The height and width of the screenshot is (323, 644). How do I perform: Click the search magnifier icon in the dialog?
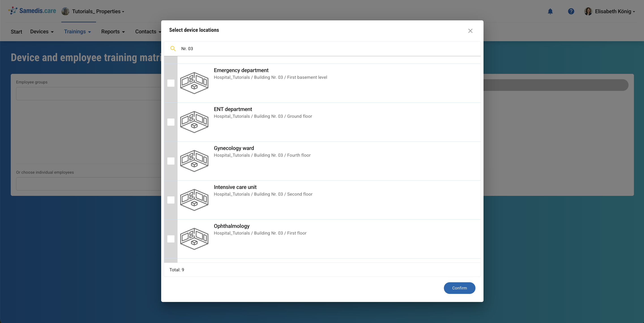(173, 49)
